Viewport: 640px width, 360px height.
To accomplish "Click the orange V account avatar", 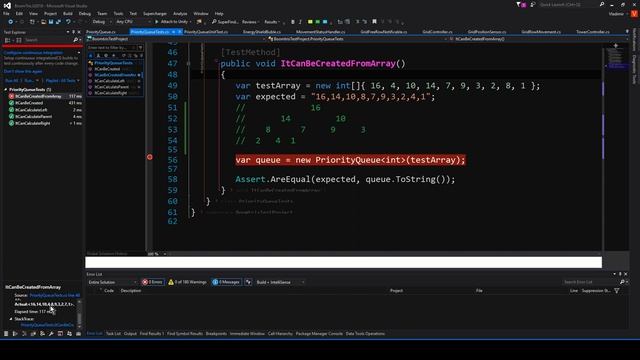I will pyautogui.click(x=634, y=13).
